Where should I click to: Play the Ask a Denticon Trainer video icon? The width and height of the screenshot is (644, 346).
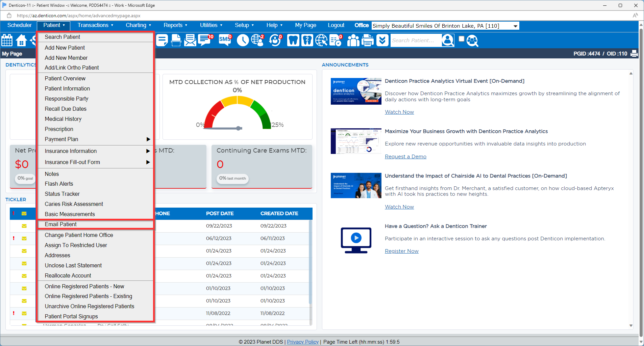356,240
